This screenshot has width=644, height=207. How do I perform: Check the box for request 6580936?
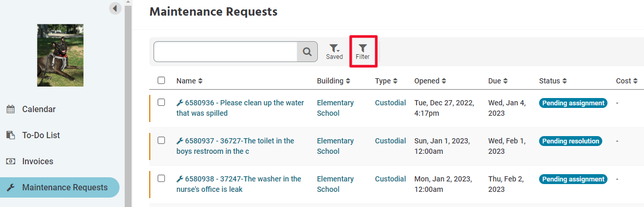coord(161,102)
